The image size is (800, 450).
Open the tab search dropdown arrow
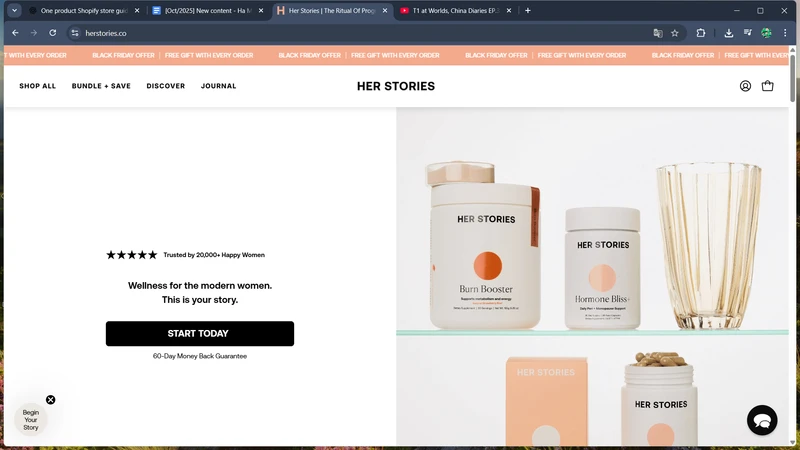click(x=14, y=10)
